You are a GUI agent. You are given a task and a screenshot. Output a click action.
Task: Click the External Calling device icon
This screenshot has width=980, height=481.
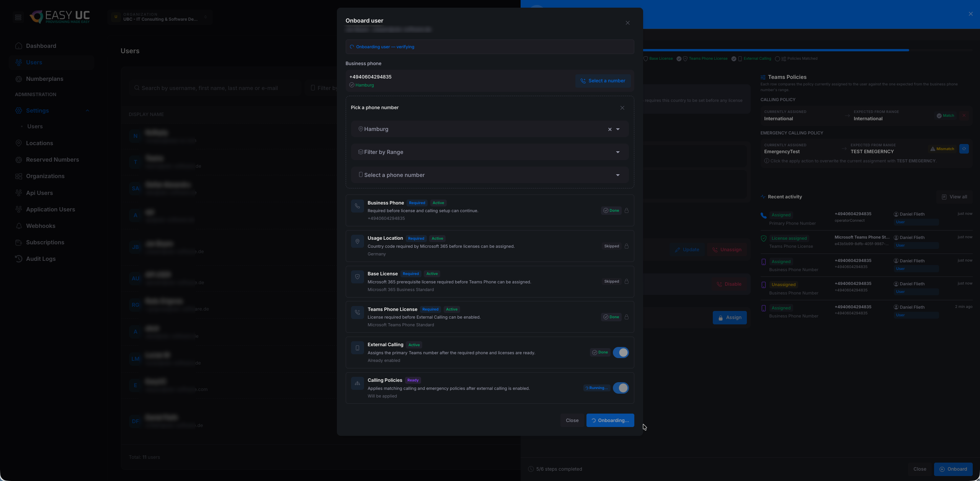(357, 348)
